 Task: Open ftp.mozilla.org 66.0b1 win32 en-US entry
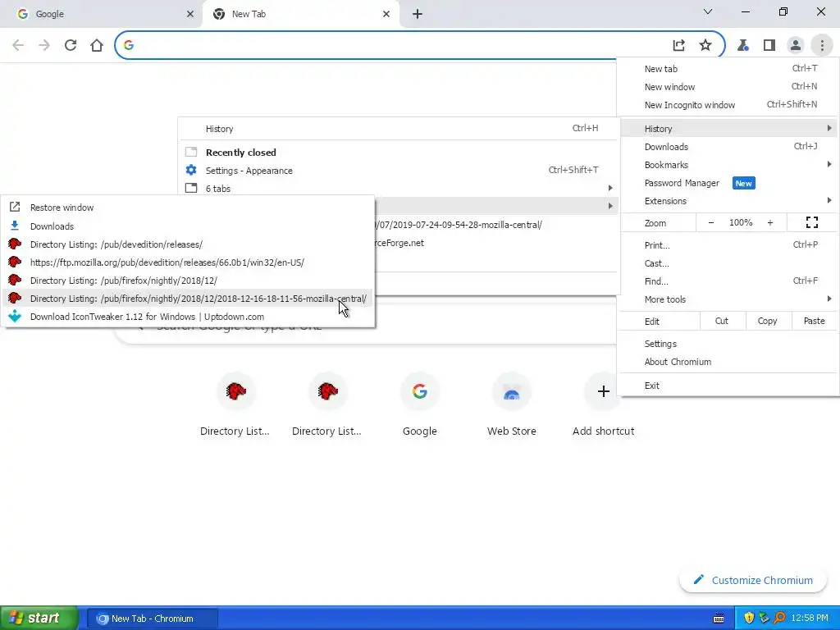pyautogui.click(x=188, y=262)
